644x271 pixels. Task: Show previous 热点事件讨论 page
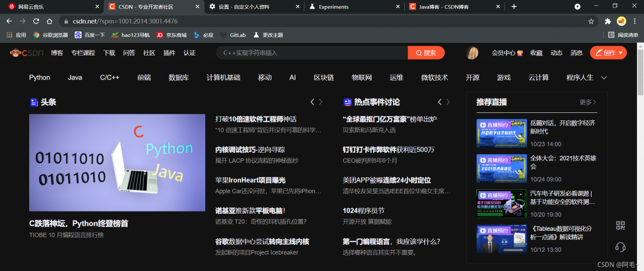click(x=440, y=102)
